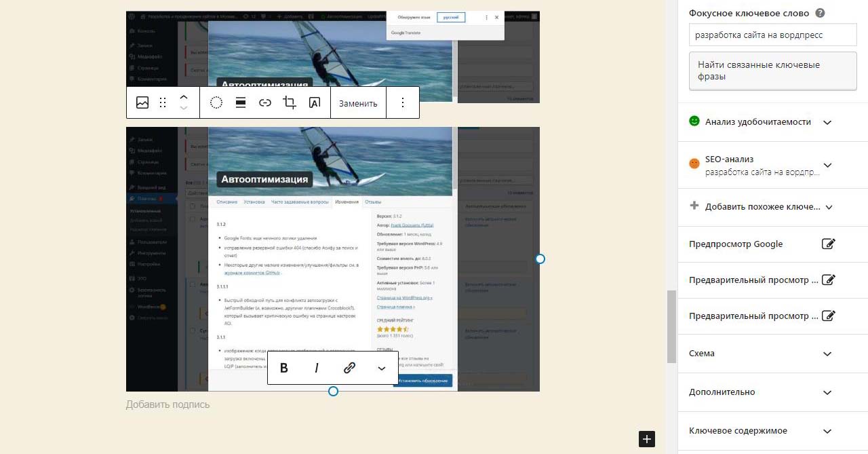This screenshot has width=868, height=454.
Task: Expand the Ключевое содержимое section
Action: tap(827, 431)
